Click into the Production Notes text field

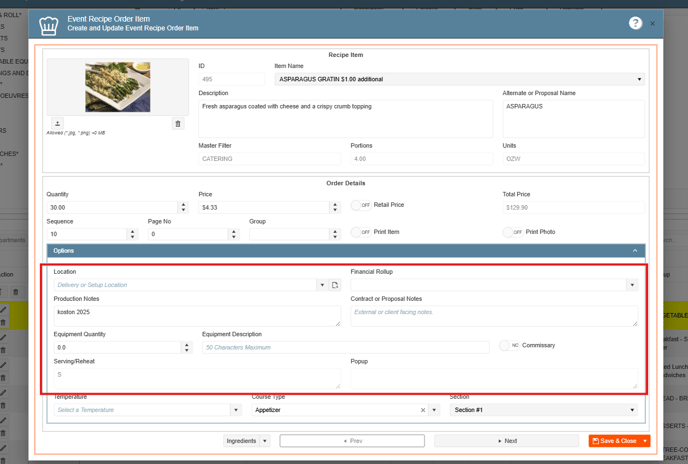tap(196, 315)
